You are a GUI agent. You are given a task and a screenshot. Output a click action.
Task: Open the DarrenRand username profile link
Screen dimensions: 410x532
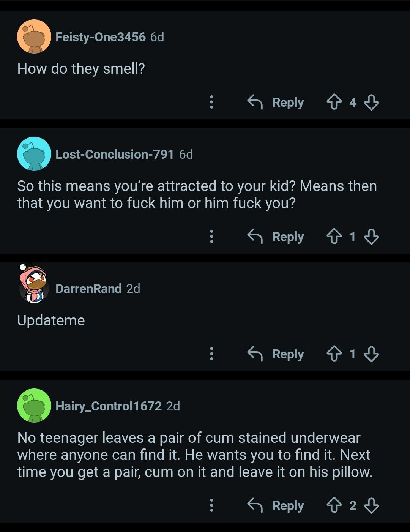88,289
